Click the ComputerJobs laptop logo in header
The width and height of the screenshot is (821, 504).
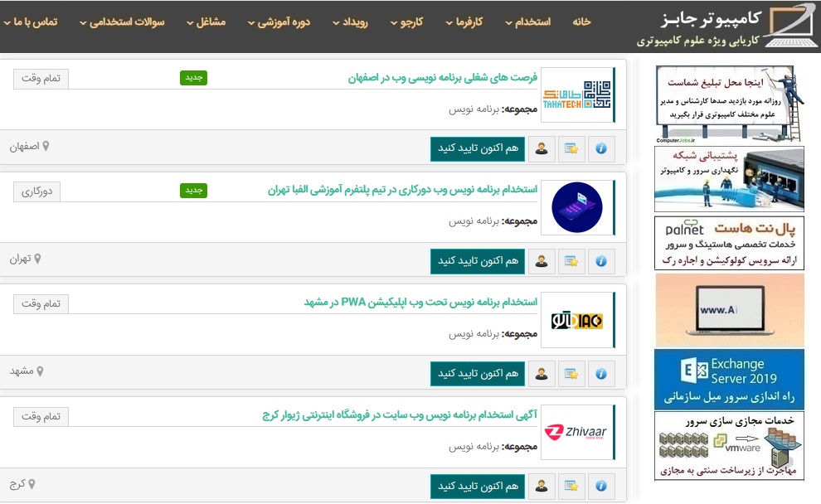point(790,25)
